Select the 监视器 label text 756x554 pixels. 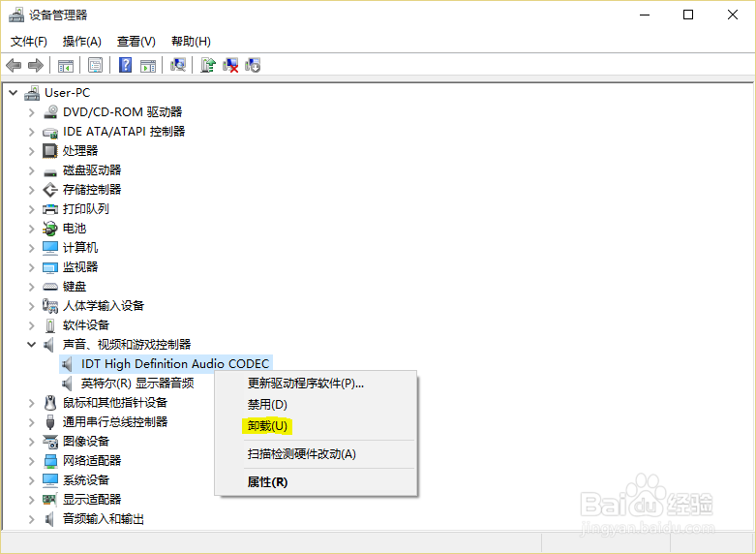(80, 267)
